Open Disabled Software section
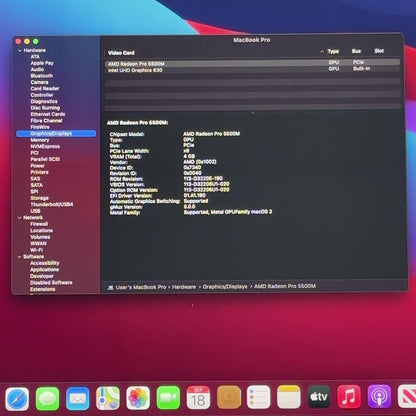Viewport: 416px width, 416px height. [x=51, y=283]
